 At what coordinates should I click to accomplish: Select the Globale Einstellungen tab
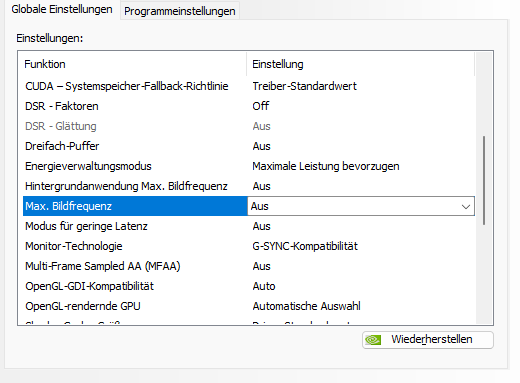pos(62,9)
